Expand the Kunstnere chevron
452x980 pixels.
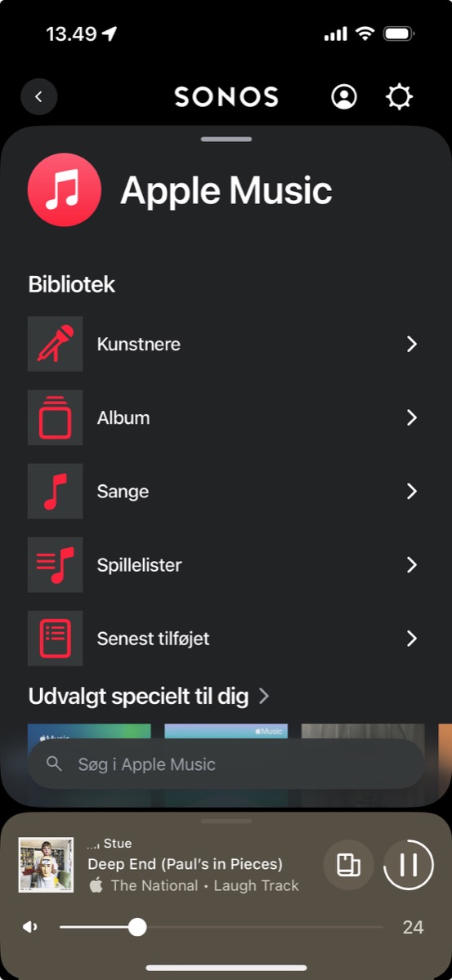[x=412, y=344]
